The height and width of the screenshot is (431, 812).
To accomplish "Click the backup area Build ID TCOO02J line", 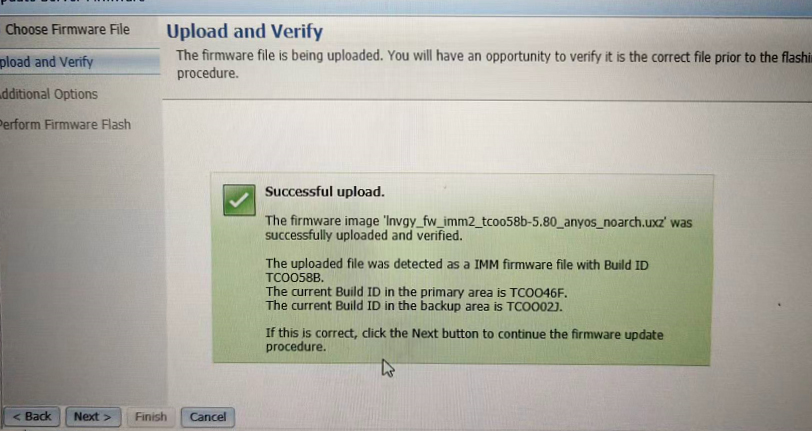I will pyautogui.click(x=414, y=306).
